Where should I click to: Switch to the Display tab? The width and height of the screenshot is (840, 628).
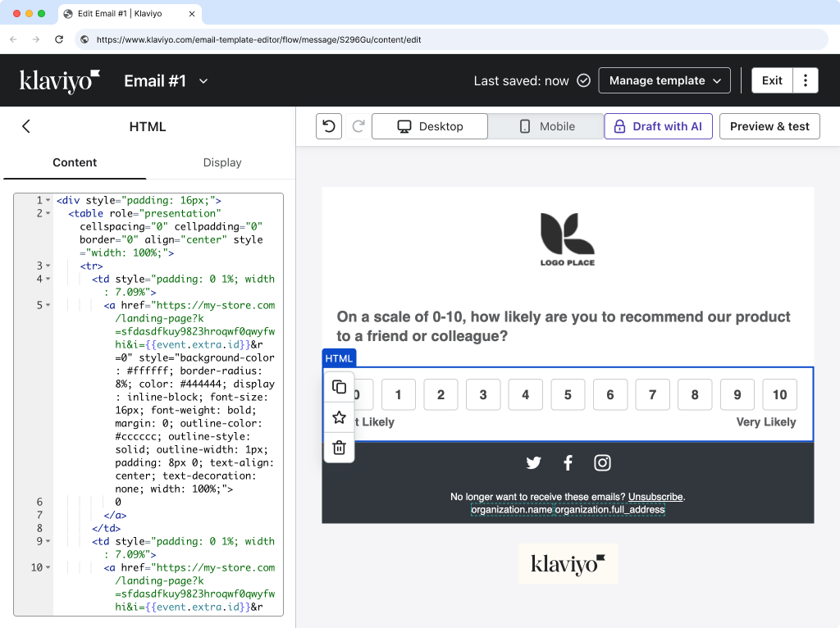click(x=222, y=162)
